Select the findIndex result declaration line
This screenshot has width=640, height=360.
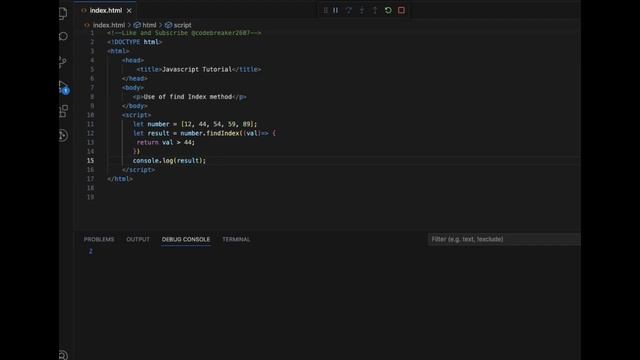(204, 133)
